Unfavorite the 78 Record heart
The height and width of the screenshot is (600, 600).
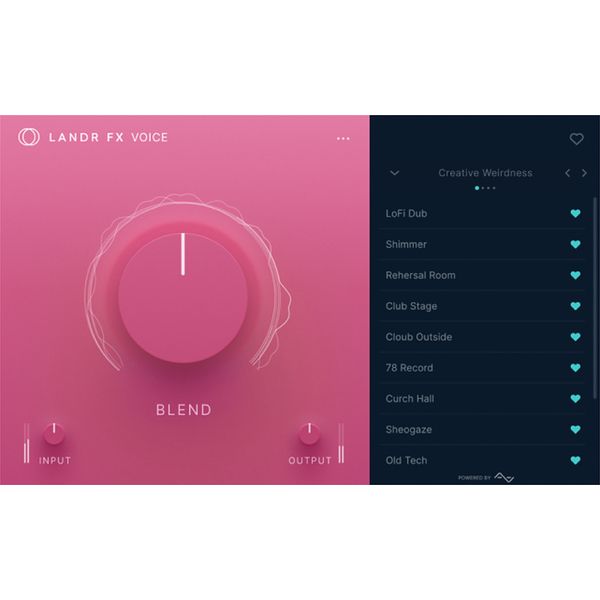[576, 368]
